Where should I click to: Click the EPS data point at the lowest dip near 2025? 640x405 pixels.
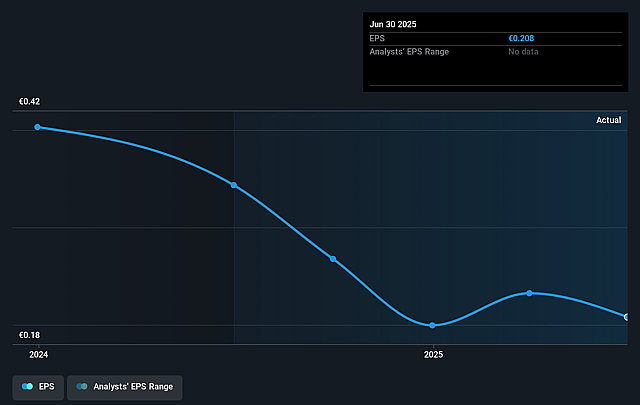point(432,325)
